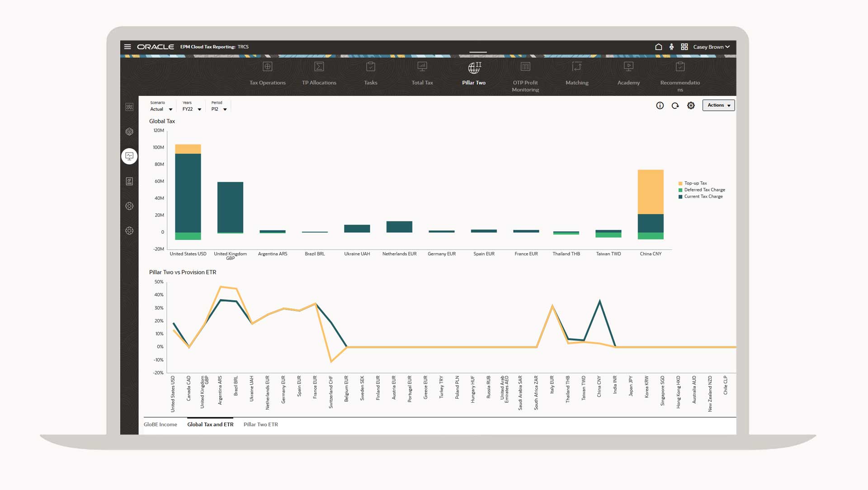The height and width of the screenshot is (490, 868).
Task: Select the cube icon in left sidebar
Action: 129,132
